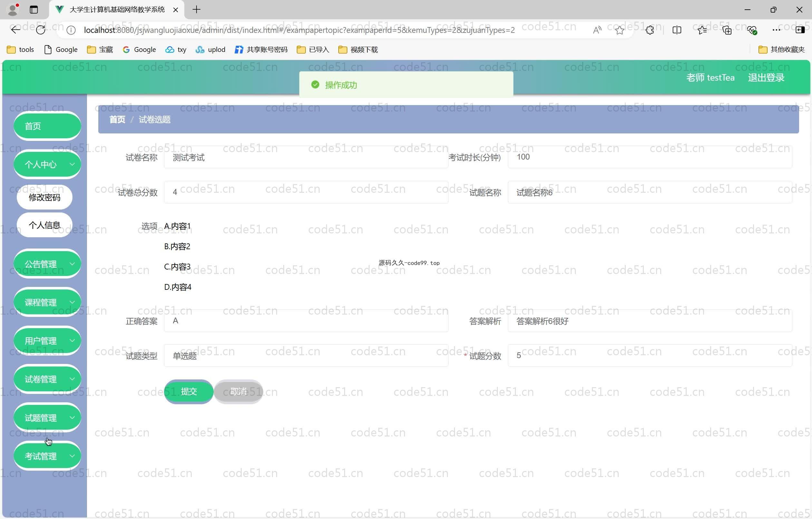Open the tools bookmark folder
This screenshot has height=519, width=812.
click(20, 50)
